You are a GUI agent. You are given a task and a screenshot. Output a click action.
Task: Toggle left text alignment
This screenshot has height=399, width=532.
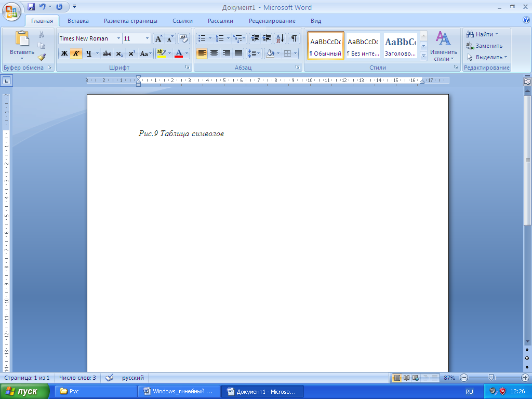coord(202,54)
